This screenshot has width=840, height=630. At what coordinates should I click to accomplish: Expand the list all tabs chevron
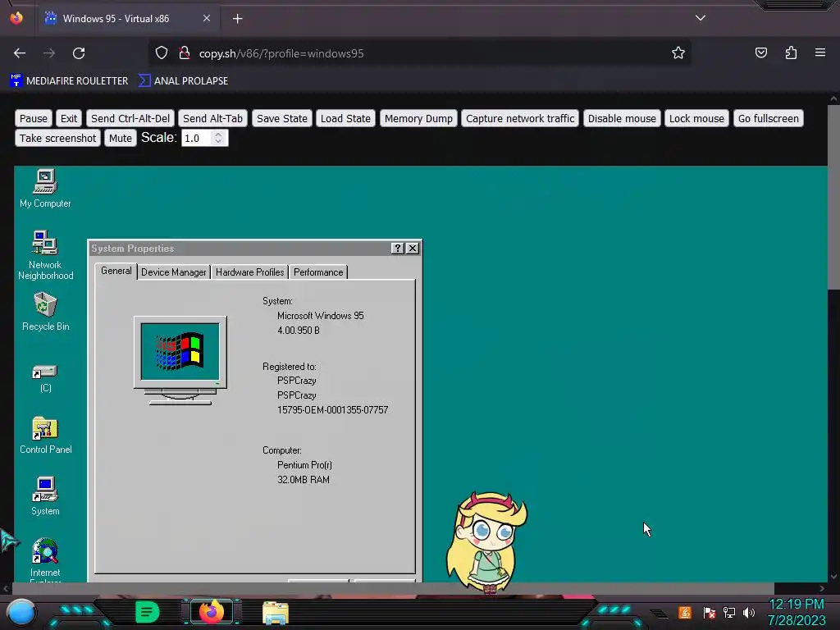(701, 18)
